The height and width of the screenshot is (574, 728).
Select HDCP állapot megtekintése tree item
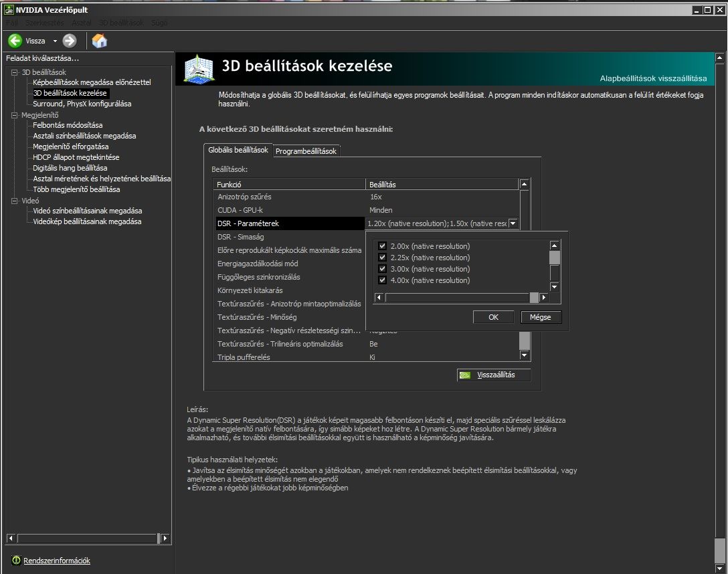[x=76, y=157]
